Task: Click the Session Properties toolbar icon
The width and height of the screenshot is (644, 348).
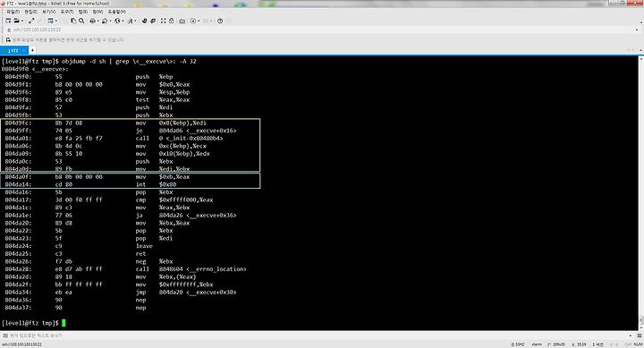Action: pos(50,21)
